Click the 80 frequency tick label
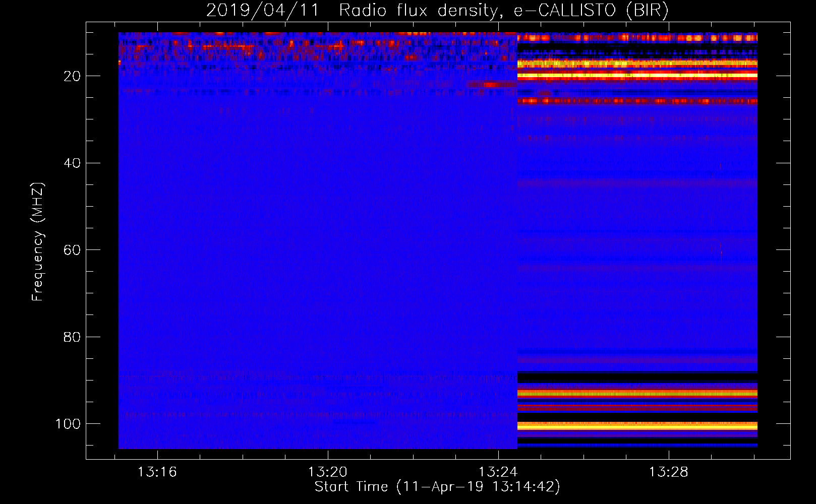 (72, 337)
